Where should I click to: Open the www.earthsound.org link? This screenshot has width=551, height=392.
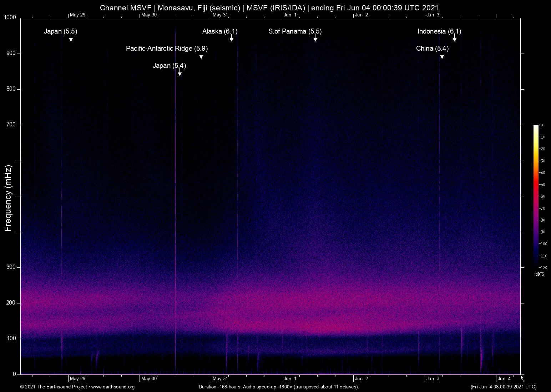pyautogui.click(x=113, y=387)
